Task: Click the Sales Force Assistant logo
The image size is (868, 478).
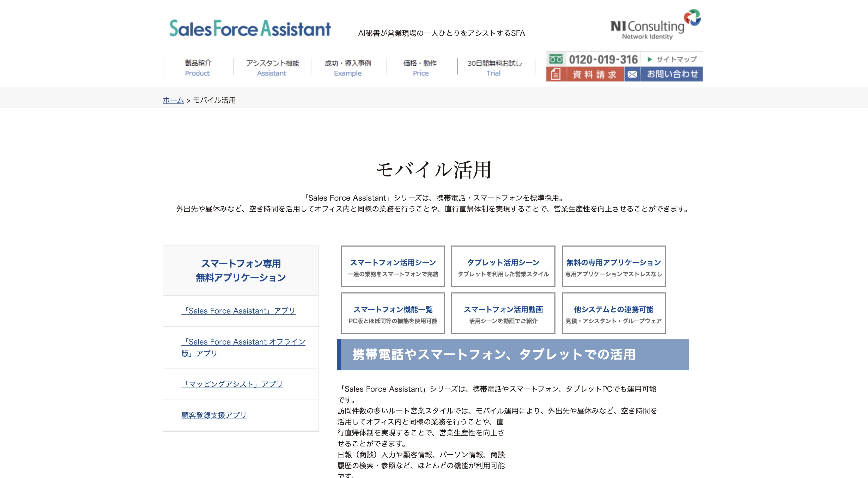Action: (x=250, y=28)
